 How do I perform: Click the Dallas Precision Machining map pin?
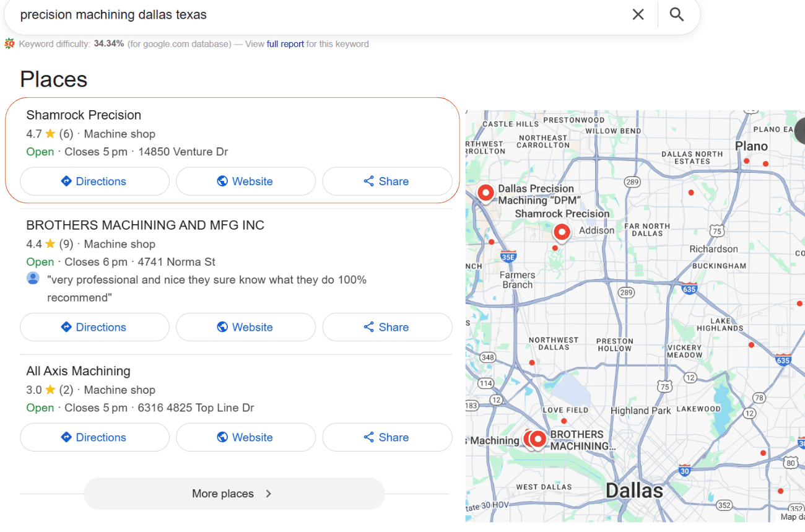(485, 193)
